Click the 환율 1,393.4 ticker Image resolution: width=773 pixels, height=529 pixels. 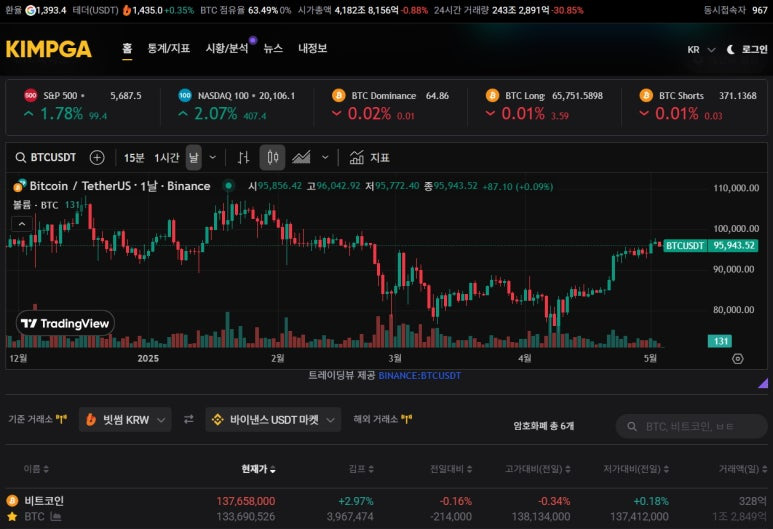click(35, 10)
